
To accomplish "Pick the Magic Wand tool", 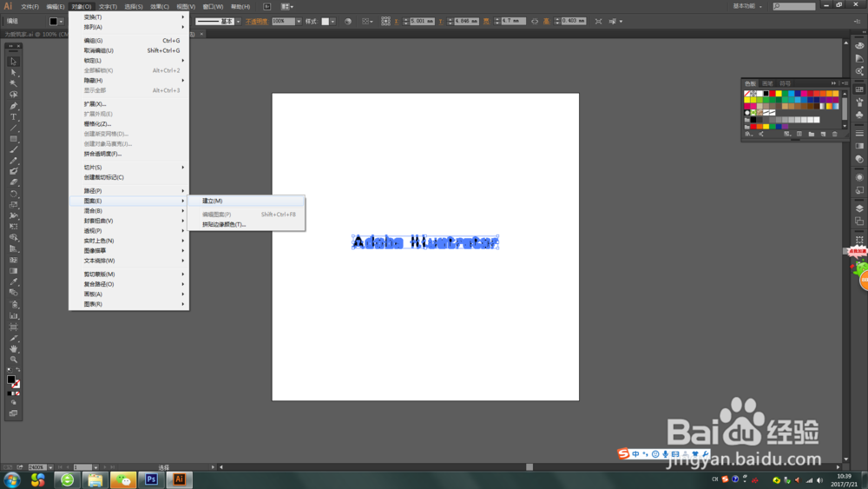I will pos(13,83).
